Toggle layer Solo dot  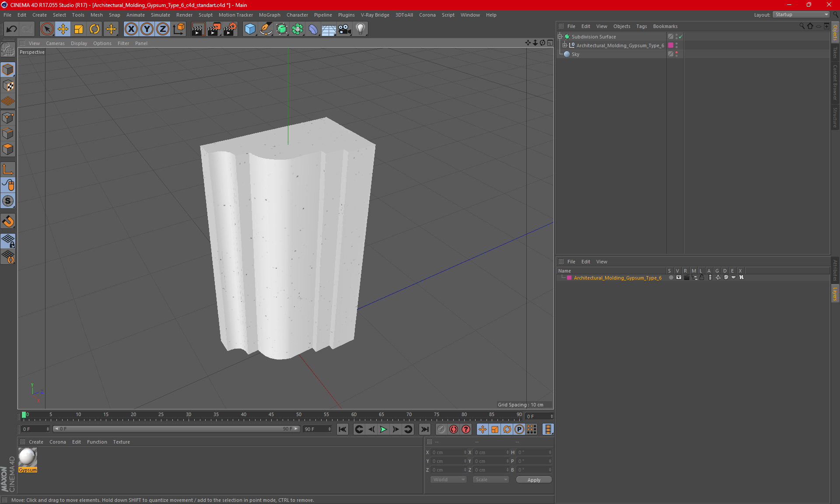(671, 277)
